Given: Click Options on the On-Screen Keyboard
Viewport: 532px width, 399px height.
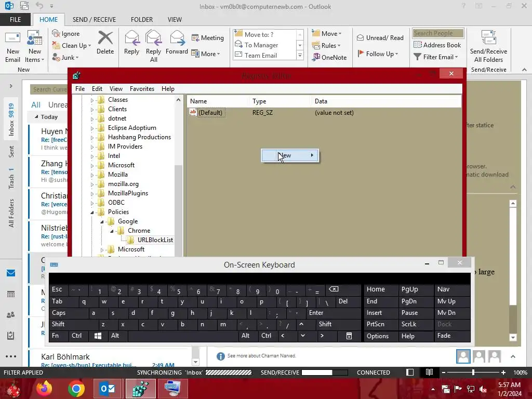Looking at the screenshot, I should [x=381, y=336].
